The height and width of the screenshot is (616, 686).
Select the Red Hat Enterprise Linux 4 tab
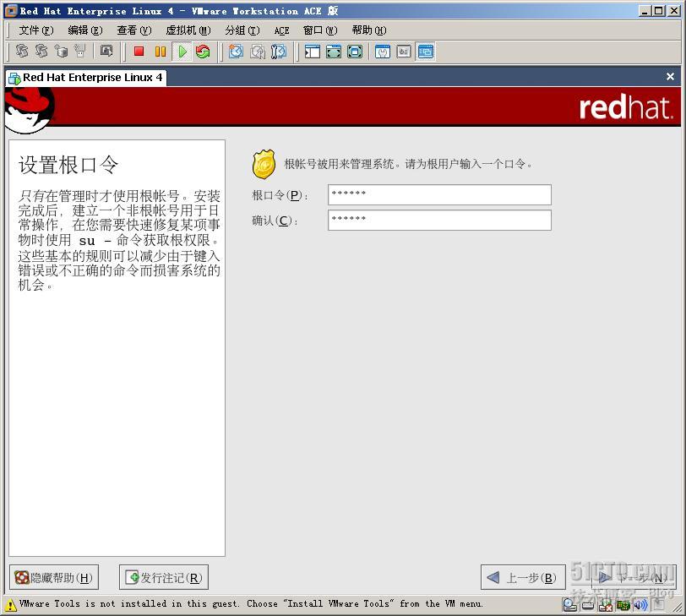point(86,78)
